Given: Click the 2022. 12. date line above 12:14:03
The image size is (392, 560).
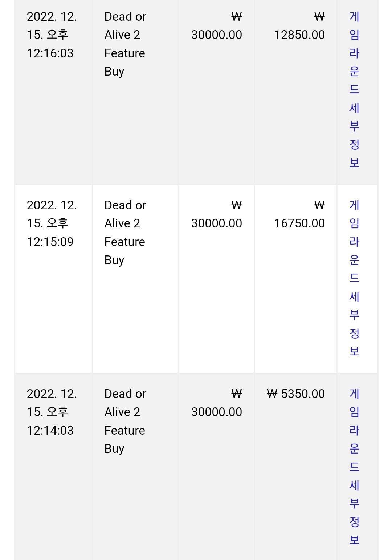Looking at the screenshot, I should (x=52, y=394).
